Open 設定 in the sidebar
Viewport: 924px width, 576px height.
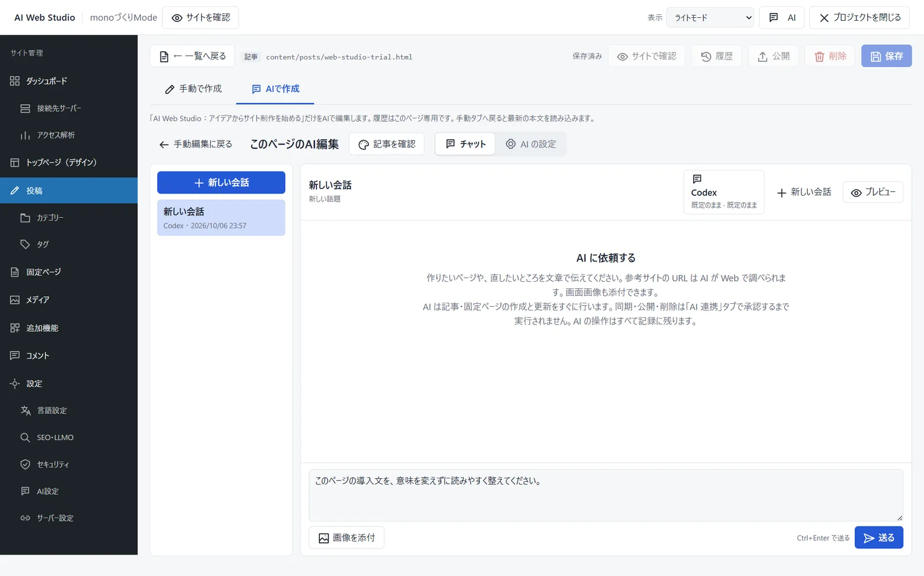pyautogui.click(x=69, y=384)
